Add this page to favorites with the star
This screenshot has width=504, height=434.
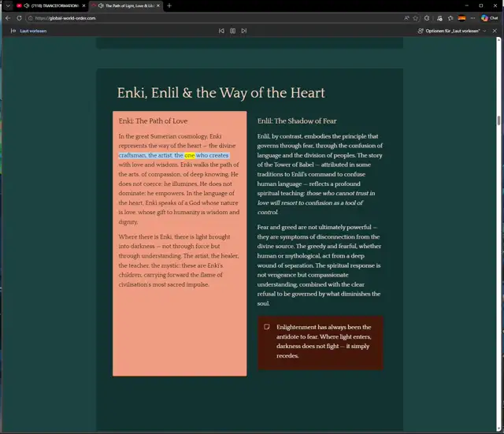point(415,17)
